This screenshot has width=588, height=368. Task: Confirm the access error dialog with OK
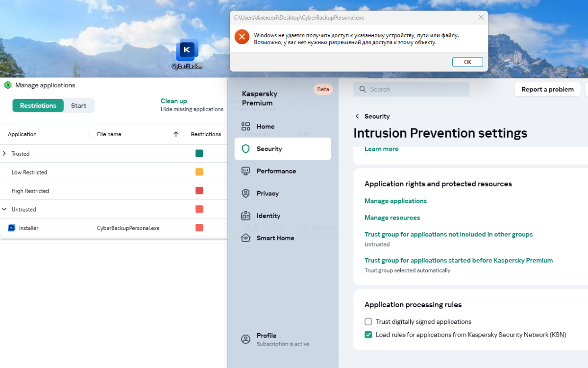click(x=467, y=62)
